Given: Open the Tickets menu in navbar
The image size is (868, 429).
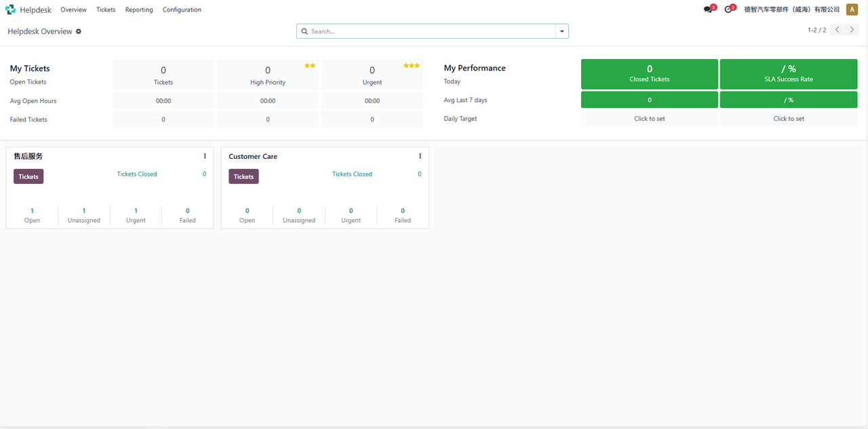Looking at the screenshot, I should tap(106, 10).
